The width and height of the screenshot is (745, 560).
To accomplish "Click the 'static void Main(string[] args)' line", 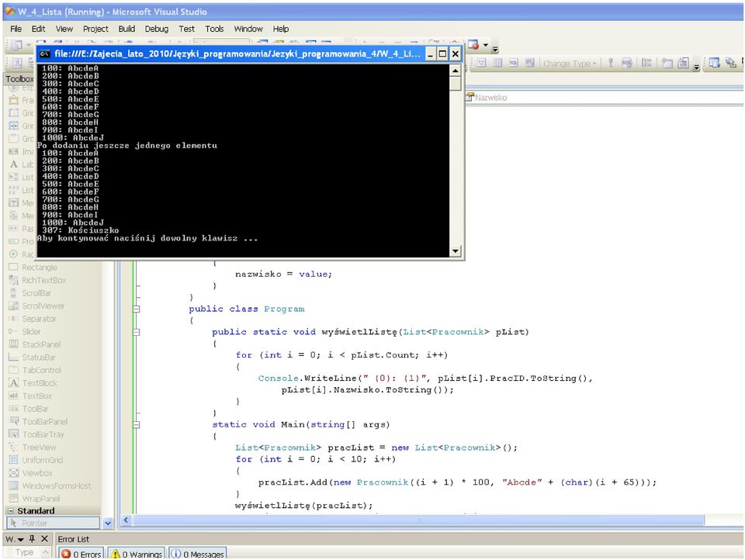I will point(300,424).
